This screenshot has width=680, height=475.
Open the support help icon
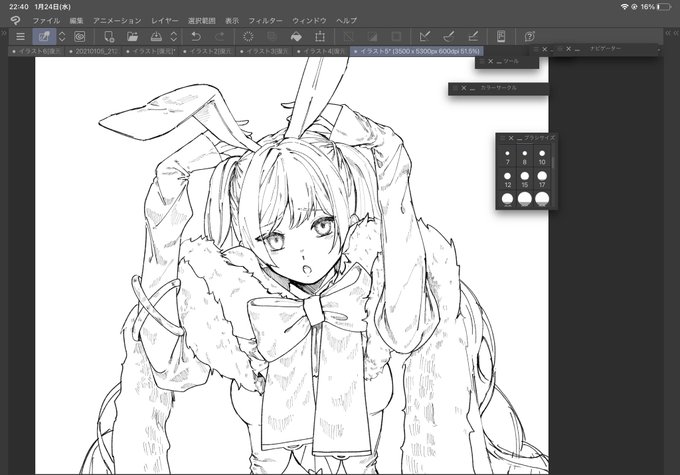click(x=530, y=36)
